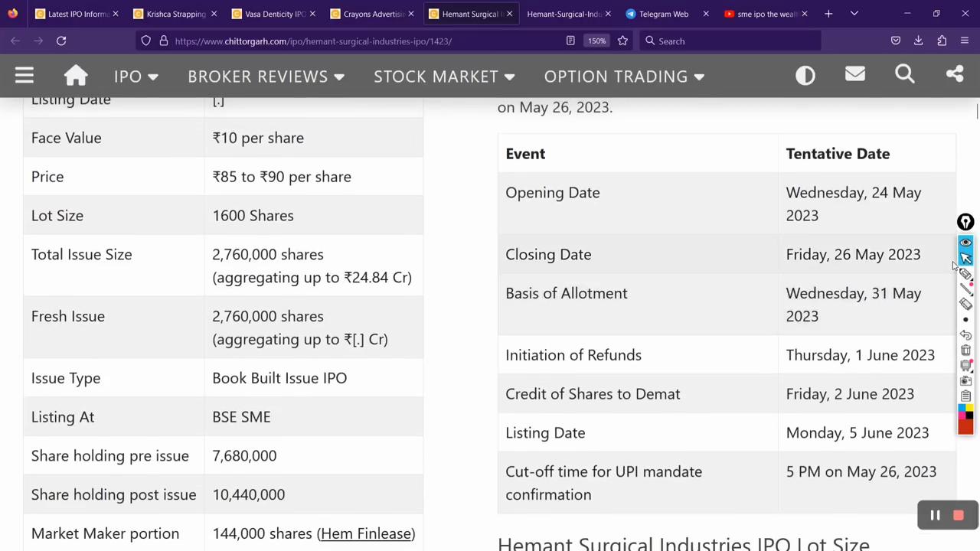
Task: Reload the page with the refresh button
Action: [61, 41]
